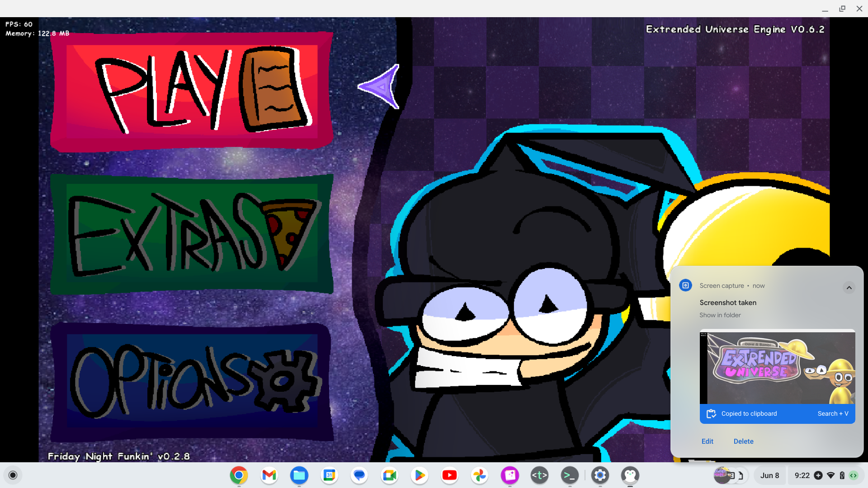Launch the Text editor app from the shelf
Image resolution: width=868 pixels, height=488 pixels.
539,475
